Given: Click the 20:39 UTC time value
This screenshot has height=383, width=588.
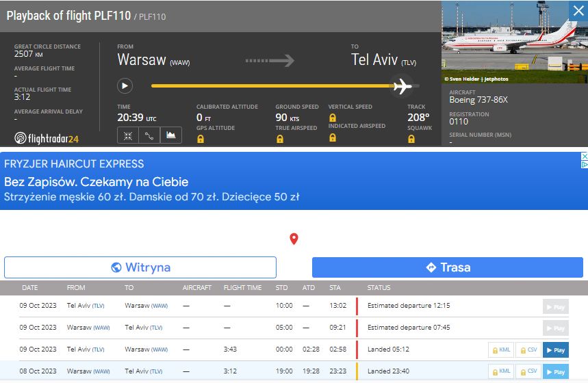Looking at the screenshot, I should coord(136,118).
